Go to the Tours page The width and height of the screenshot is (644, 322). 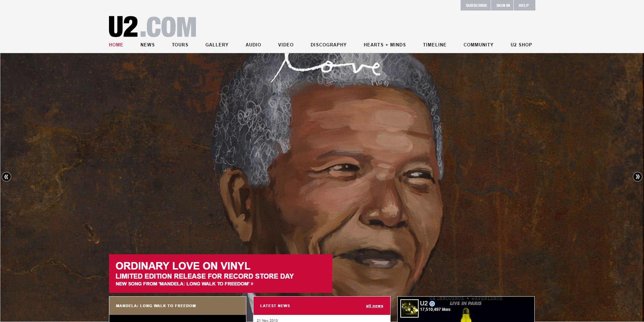pyautogui.click(x=180, y=45)
